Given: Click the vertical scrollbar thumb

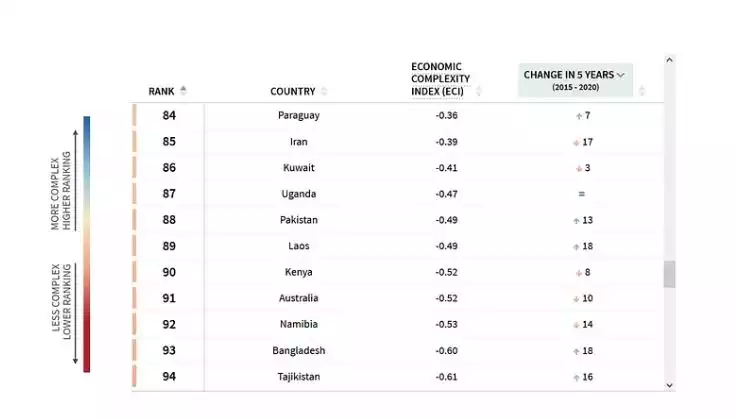Looking at the screenshot, I should tap(669, 274).
